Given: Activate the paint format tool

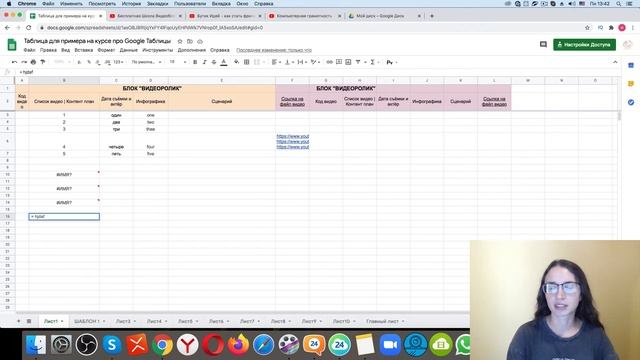Looking at the screenshot, I should (43, 62).
